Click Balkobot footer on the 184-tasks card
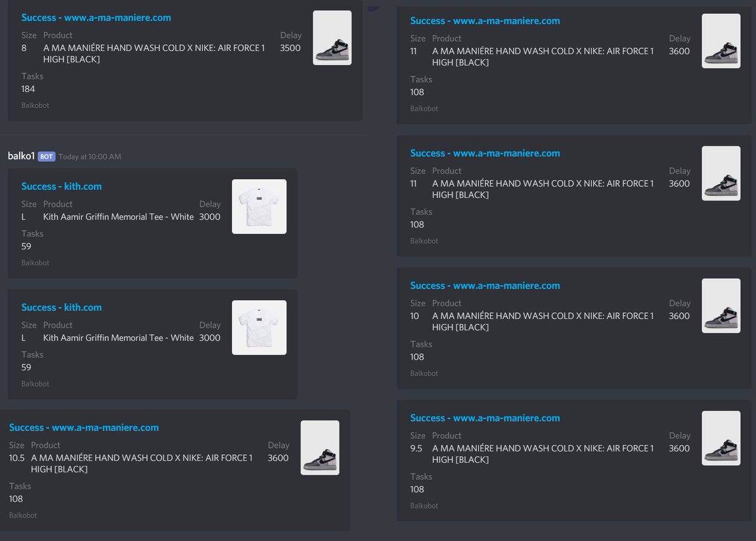The width and height of the screenshot is (756, 541). point(35,105)
